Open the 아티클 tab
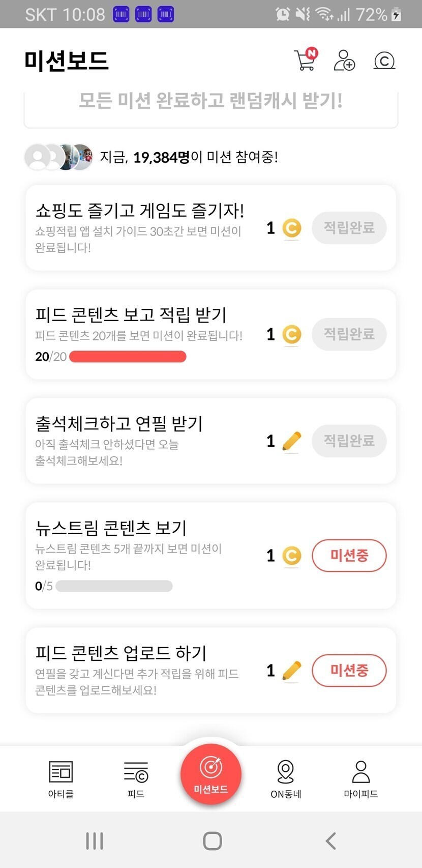 (61, 778)
